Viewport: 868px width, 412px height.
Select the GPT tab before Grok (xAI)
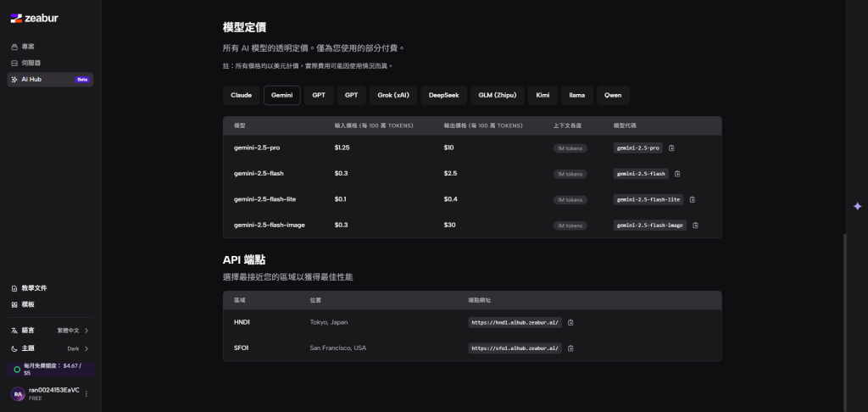(x=352, y=95)
